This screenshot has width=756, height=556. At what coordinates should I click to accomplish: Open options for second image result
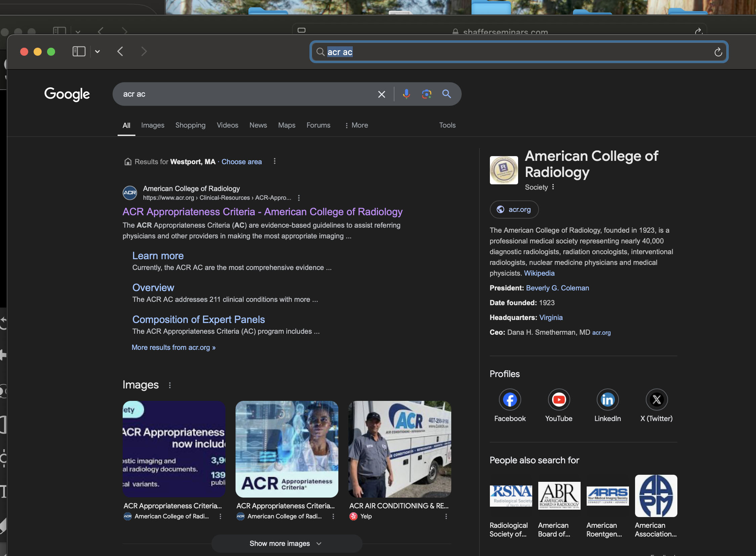pos(333,516)
